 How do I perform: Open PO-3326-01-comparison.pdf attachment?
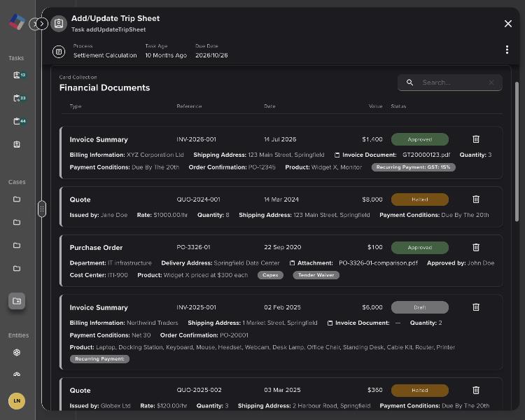[x=378, y=263]
